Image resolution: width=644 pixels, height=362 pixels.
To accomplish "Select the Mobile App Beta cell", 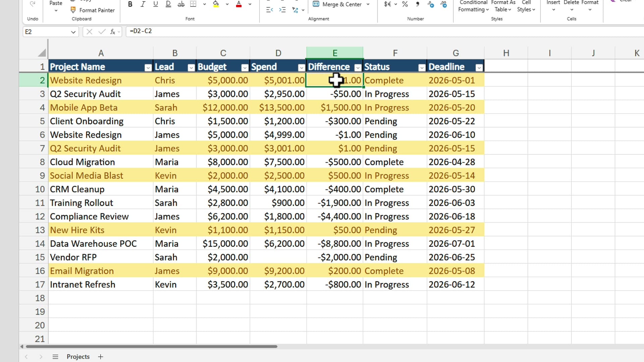I will (101, 108).
